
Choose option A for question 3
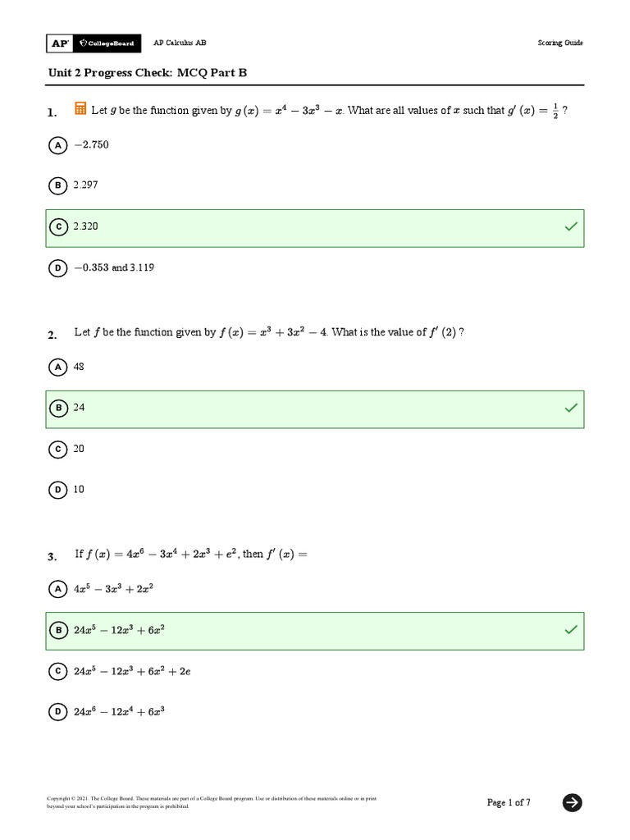(57, 589)
